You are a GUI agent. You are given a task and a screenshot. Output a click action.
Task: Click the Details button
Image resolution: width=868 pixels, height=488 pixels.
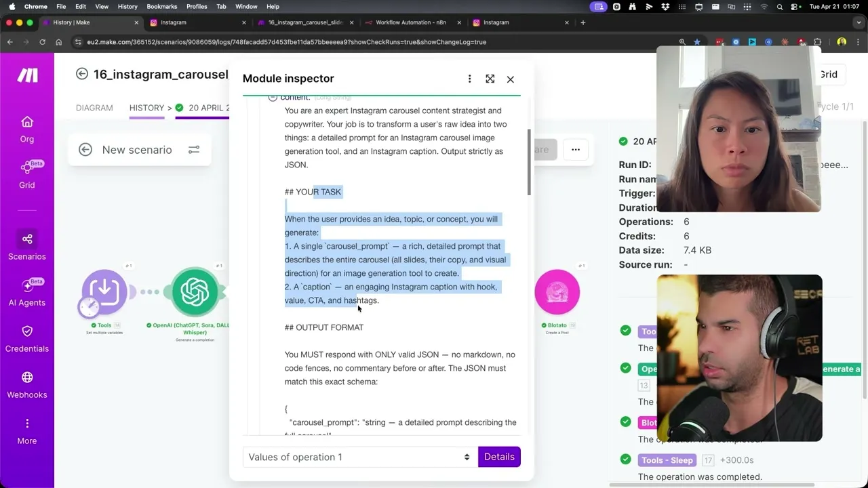point(499,457)
